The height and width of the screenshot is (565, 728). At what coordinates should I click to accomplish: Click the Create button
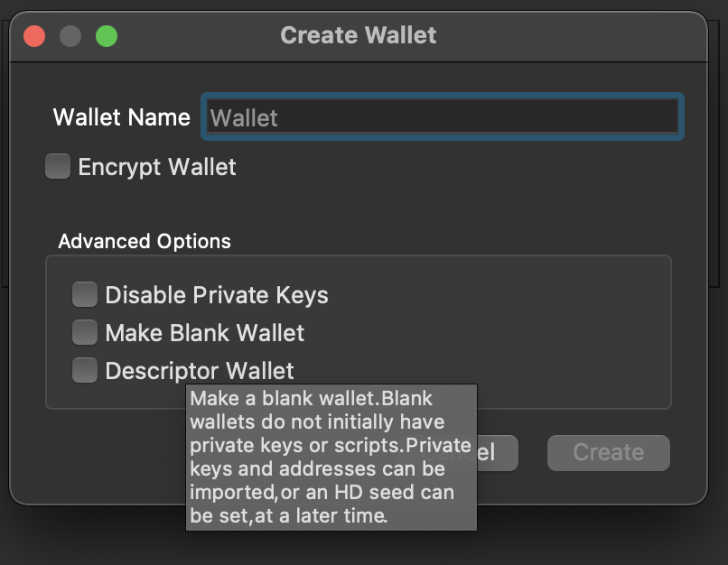[608, 453]
